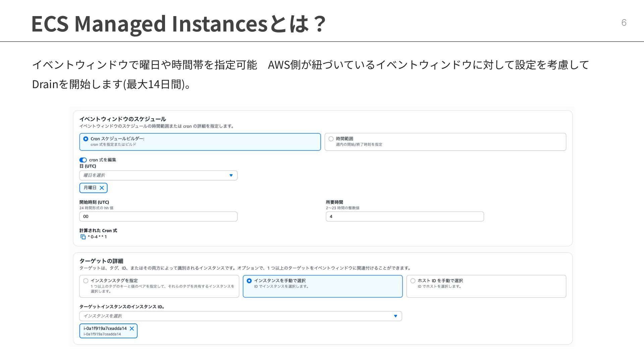Remove the 月曜日 day tag
644x362 pixels.
tap(102, 188)
